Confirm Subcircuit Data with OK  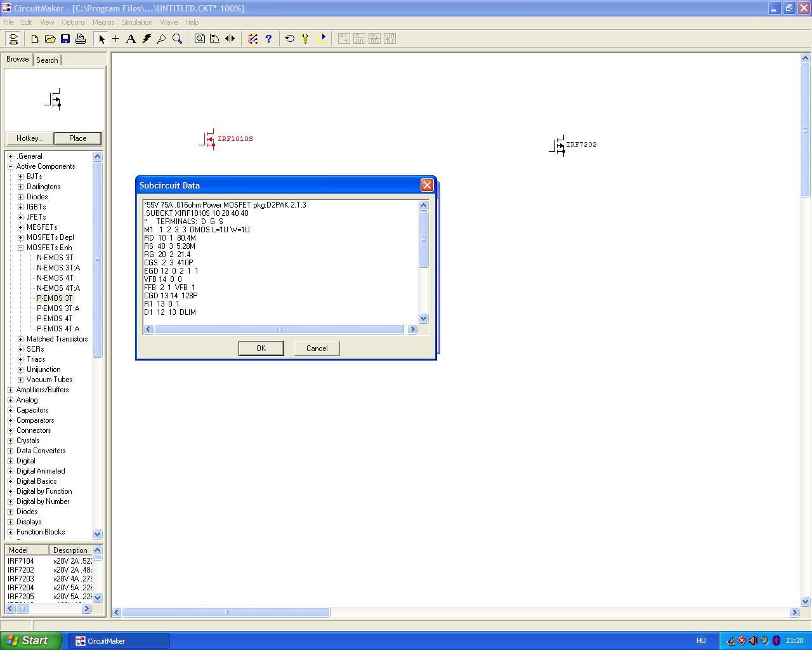tap(261, 348)
